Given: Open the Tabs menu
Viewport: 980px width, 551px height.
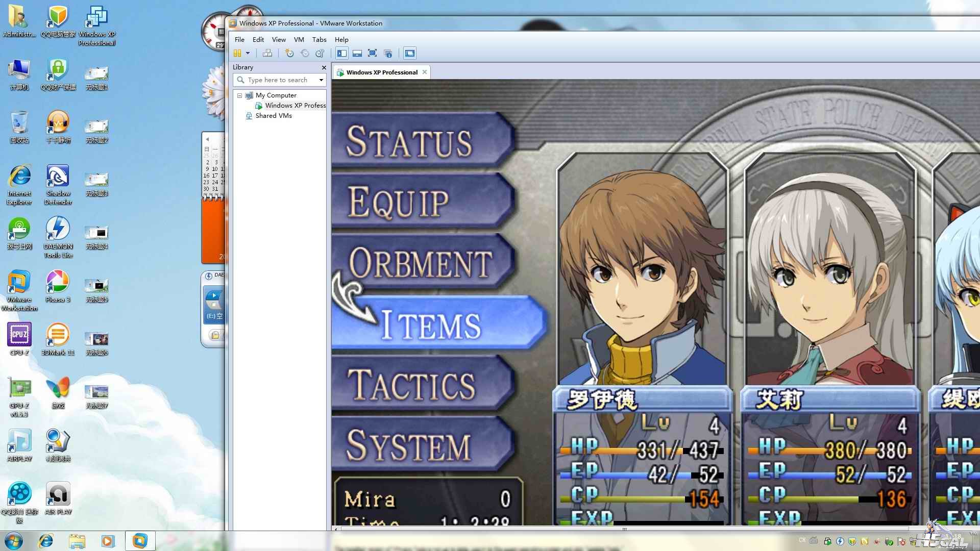Looking at the screenshot, I should click(x=320, y=39).
